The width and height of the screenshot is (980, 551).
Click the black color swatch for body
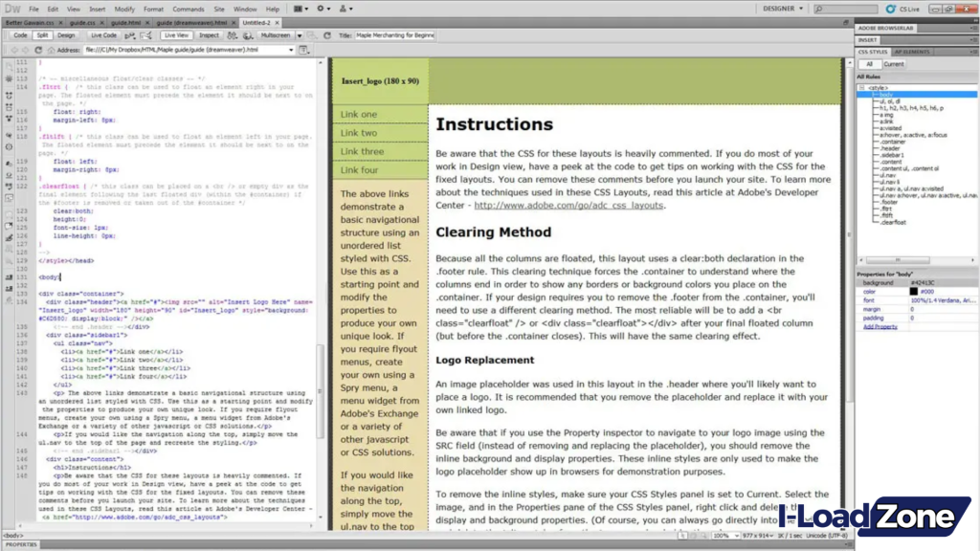tap(914, 291)
